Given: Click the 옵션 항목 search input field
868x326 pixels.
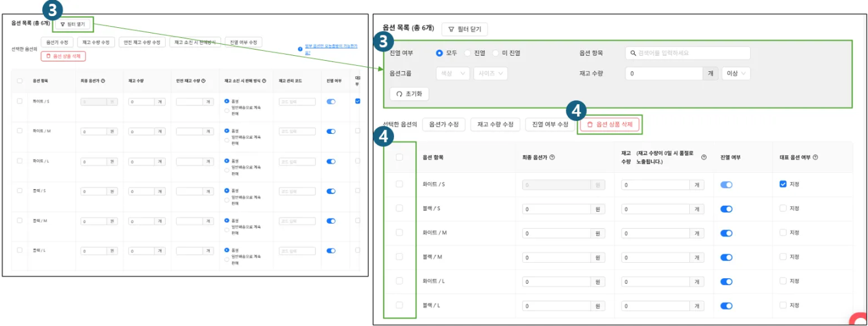Looking at the screenshot, I should pyautogui.click(x=687, y=53).
